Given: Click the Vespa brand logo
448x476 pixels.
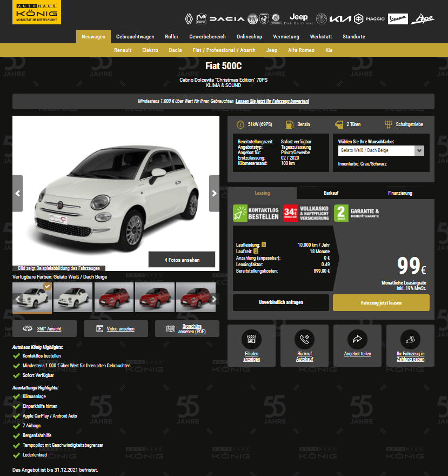Looking at the screenshot, I should (398, 19).
